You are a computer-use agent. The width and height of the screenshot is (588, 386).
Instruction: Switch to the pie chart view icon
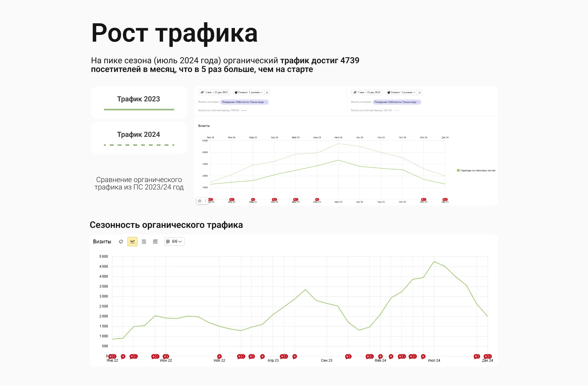[121, 241]
